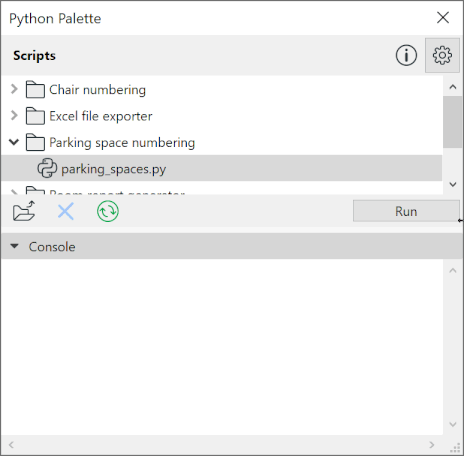Click the Chair numbering folder icon
The width and height of the screenshot is (464, 456).
pos(35,89)
